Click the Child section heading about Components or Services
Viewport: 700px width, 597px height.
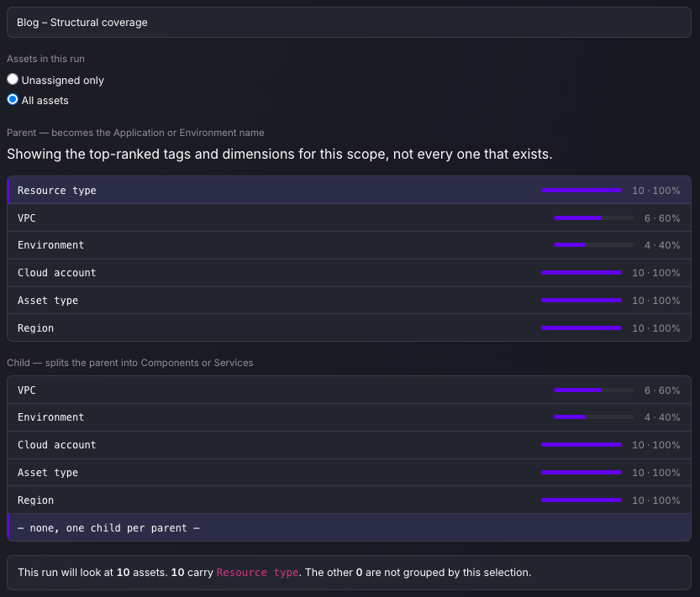[x=130, y=363]
